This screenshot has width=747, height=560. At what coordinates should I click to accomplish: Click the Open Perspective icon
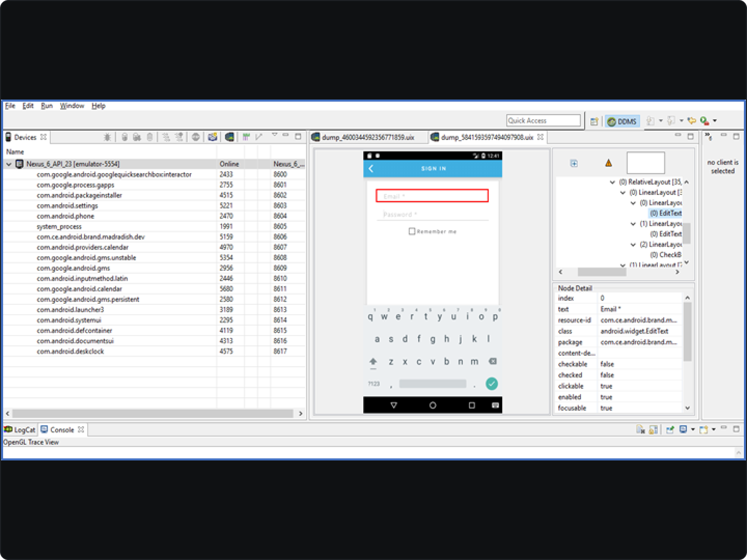(594, 121)
